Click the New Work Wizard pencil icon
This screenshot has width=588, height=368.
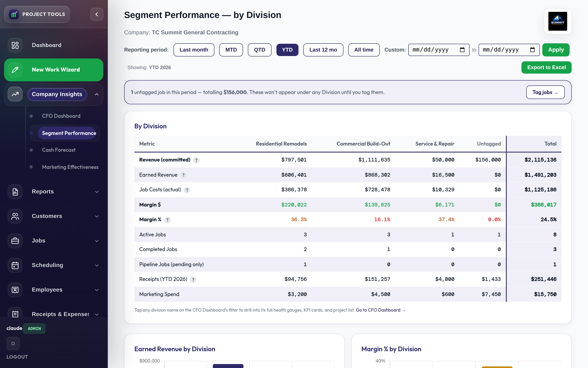point(15,70)
